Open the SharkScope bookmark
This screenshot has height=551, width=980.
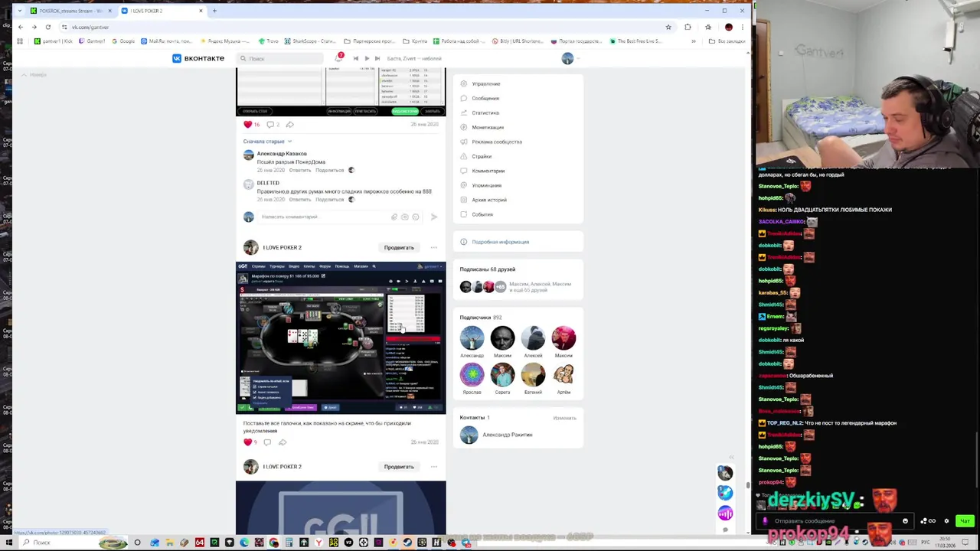pyautogui.click(x=311, y=41)
